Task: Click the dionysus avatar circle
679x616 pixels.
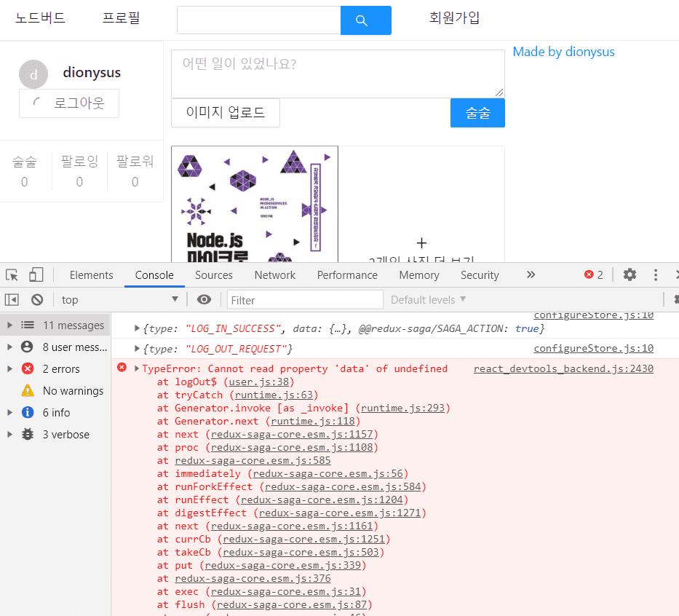Action: 33,74
